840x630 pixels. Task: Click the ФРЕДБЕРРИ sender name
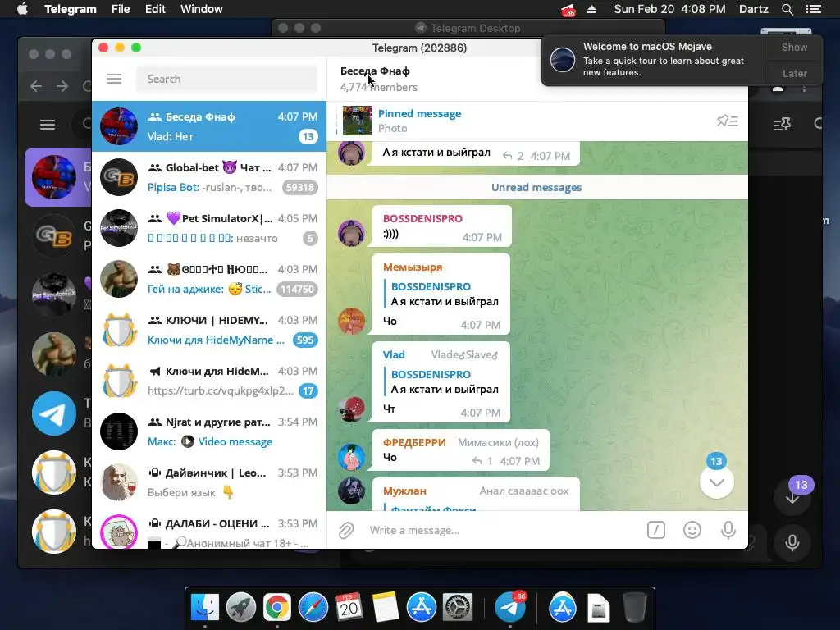pos(414,442)
